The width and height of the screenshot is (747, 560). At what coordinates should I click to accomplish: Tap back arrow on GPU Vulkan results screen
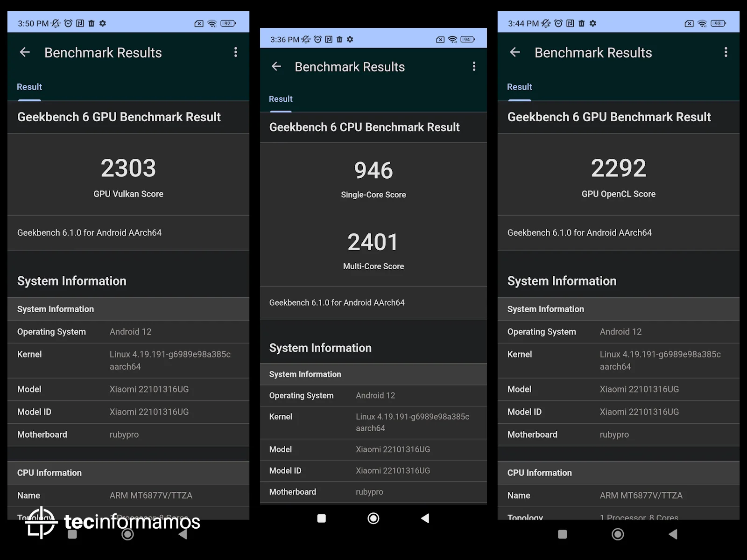[x=25, y=52]
